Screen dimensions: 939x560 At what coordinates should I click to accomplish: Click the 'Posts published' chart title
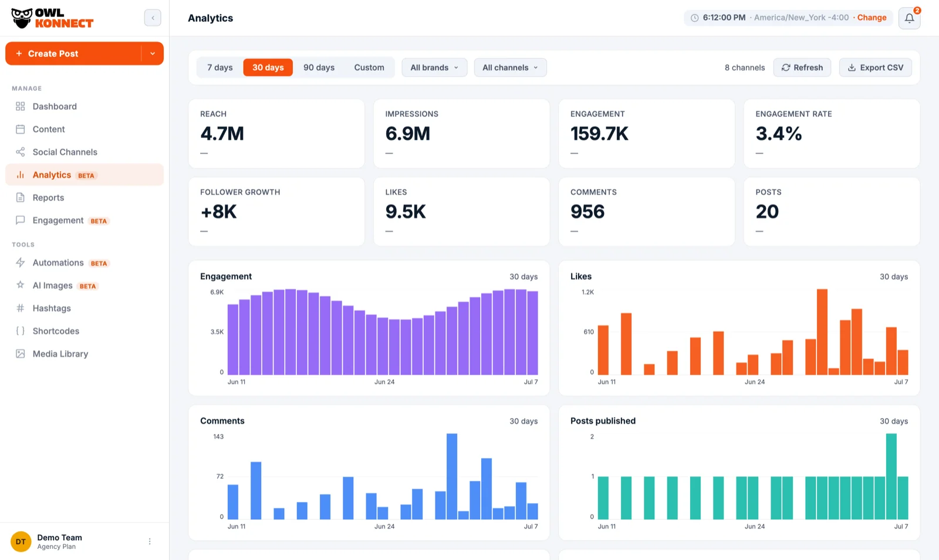[x=603, y=421]
